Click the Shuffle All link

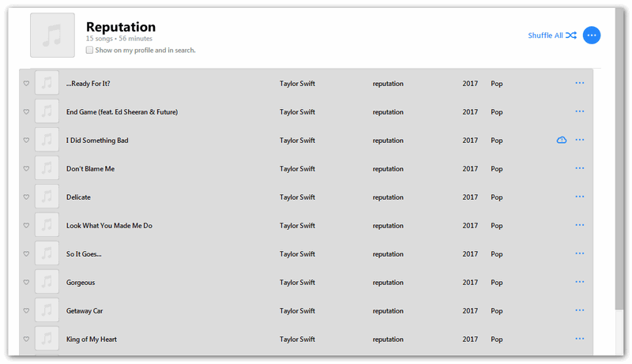pos(545,36)
